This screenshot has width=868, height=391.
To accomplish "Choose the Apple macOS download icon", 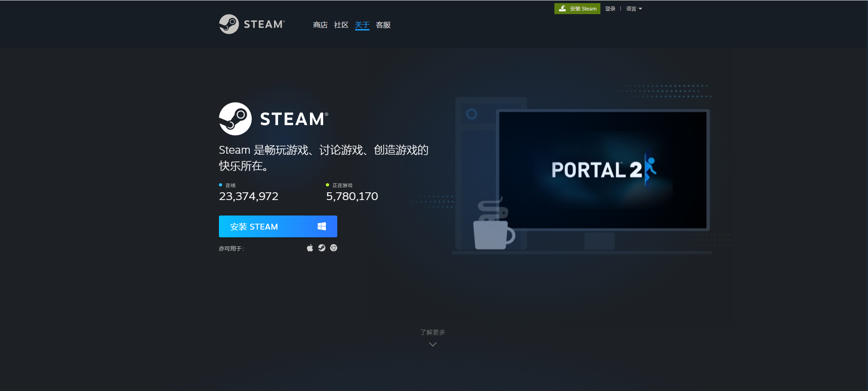I will 310,248.
